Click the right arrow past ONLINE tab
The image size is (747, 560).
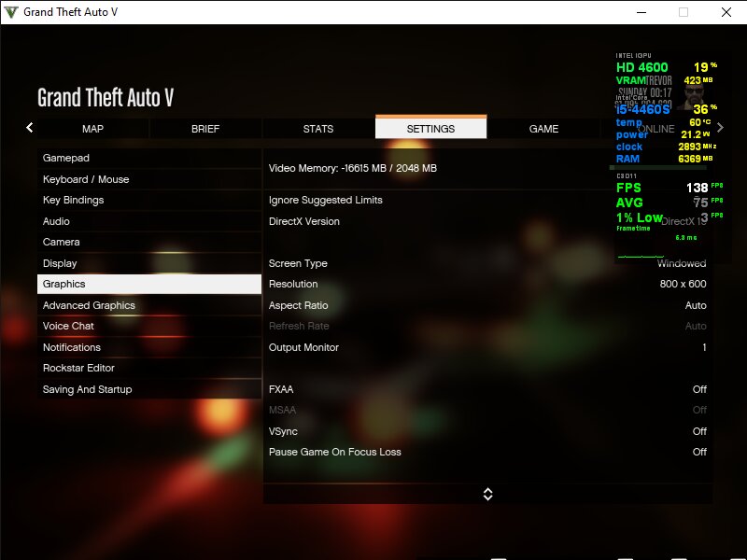[x=720, y=128]
